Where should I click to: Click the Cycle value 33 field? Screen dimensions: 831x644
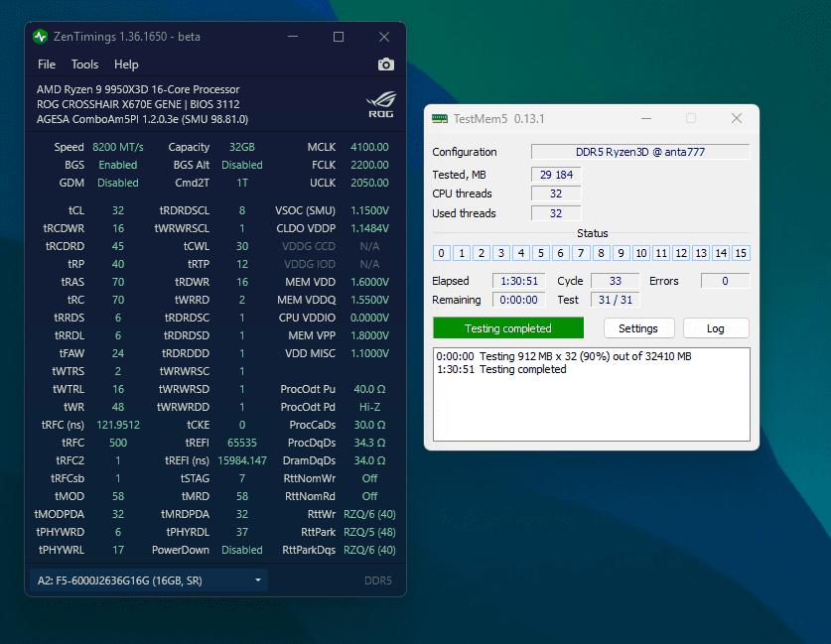point(616,281)
